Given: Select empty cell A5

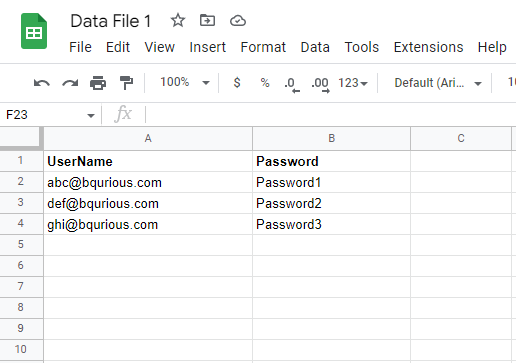Looking at the screenshot, I should click(x=148, y=245).
